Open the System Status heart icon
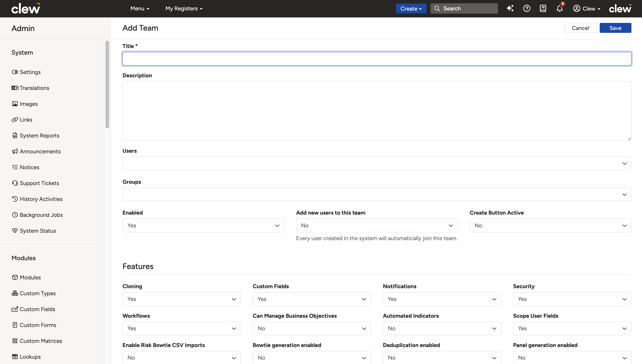Viewport: 642px width, 364px height. (15, 230)
